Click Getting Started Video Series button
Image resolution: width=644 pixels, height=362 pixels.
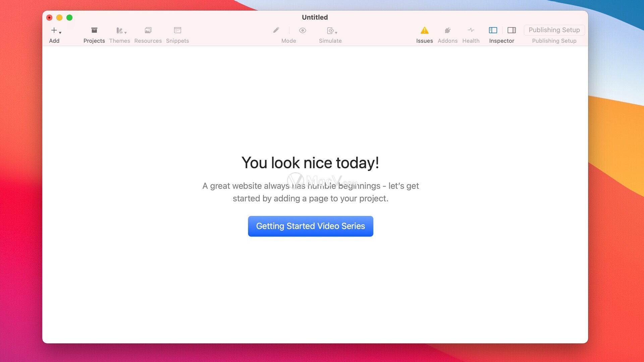click(x=311, y=226)
